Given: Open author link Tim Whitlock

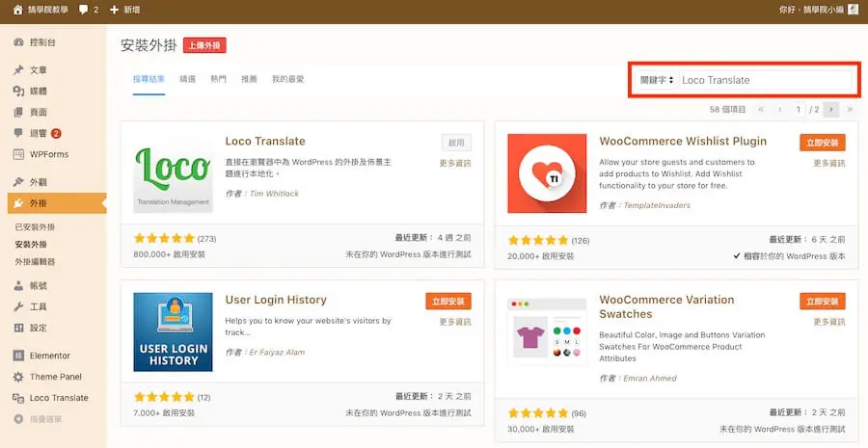Looking at the screenshot, I should [274, 194].
